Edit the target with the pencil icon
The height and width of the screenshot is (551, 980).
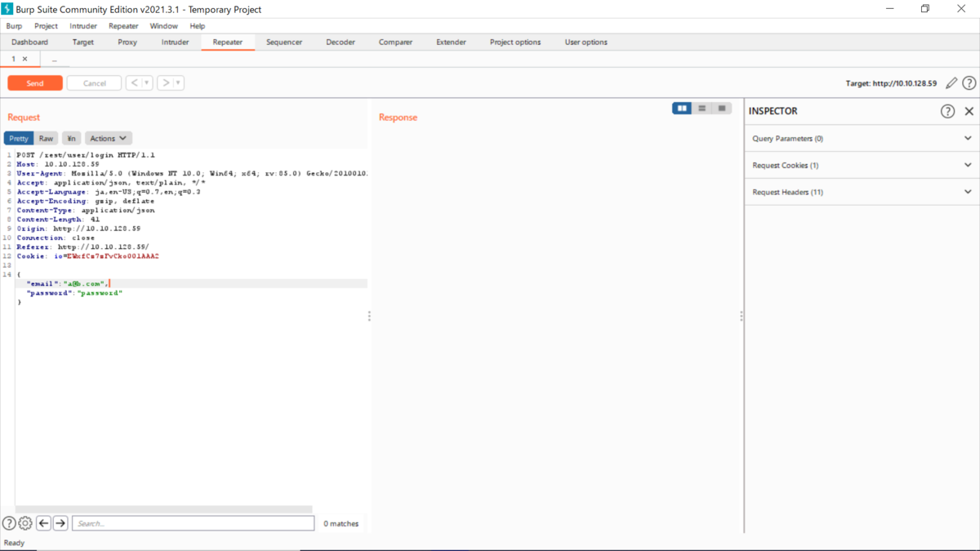tap(951, 83)
